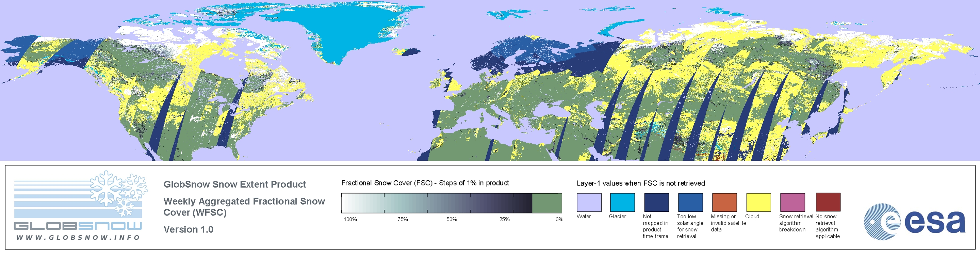Click the '75%' scale label
The width and height of the screenshot is (980, 254).
[x=403, y=219]
